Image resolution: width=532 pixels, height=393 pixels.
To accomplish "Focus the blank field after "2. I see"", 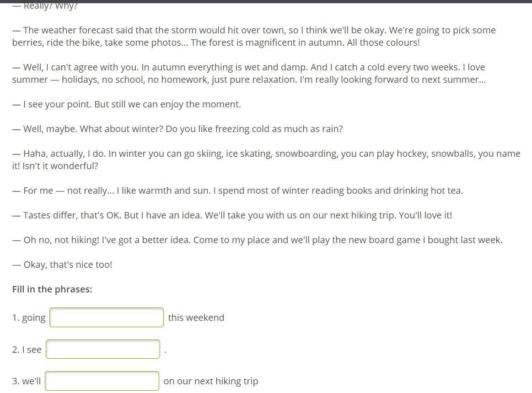I will coord(103,350).
